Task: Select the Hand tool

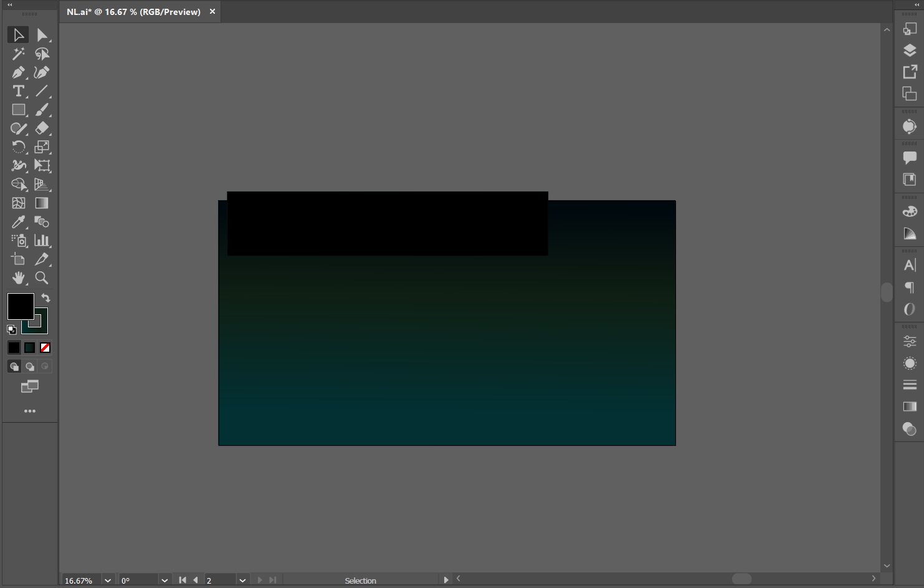Action: click(x=18, y=278)
